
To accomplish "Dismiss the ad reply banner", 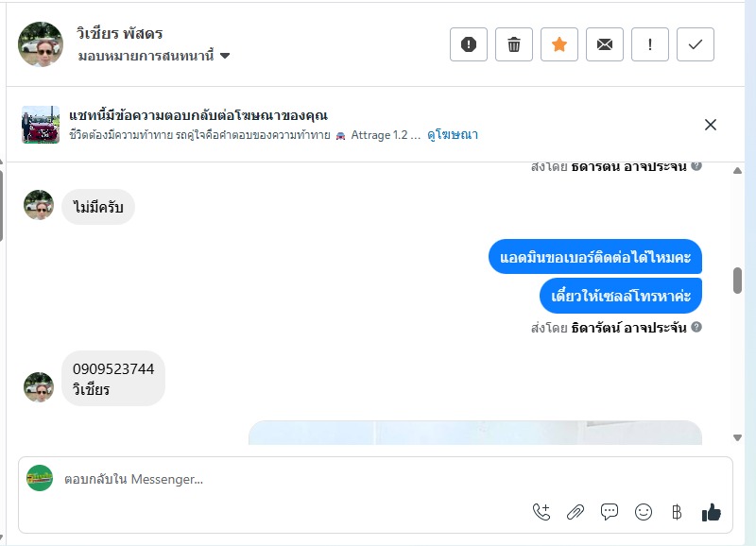I will 711,125.
